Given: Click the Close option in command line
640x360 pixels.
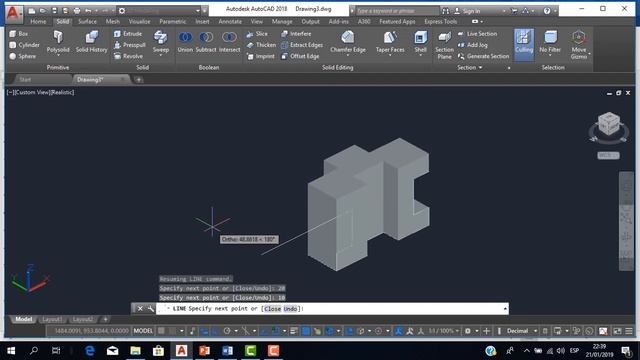Looking at the screenshot, I should (272, 309).
